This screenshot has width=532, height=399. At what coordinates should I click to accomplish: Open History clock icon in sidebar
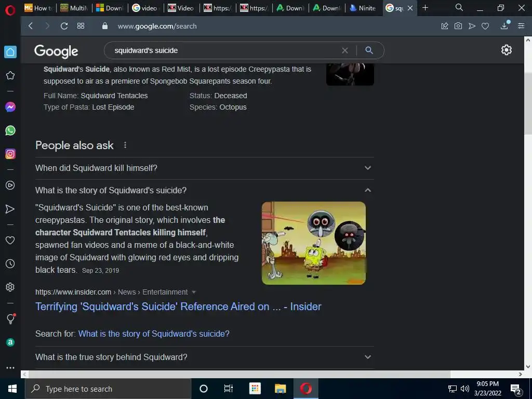click(10, 263)
